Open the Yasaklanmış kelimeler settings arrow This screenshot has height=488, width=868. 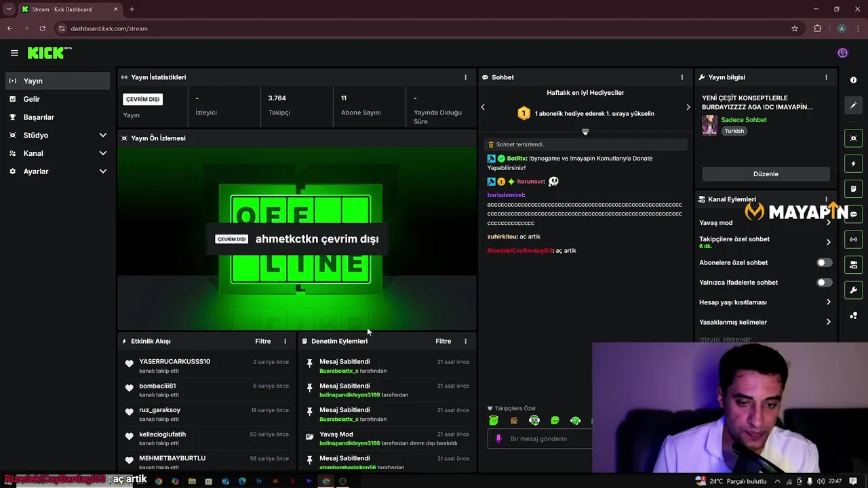[x=828, y=322]
